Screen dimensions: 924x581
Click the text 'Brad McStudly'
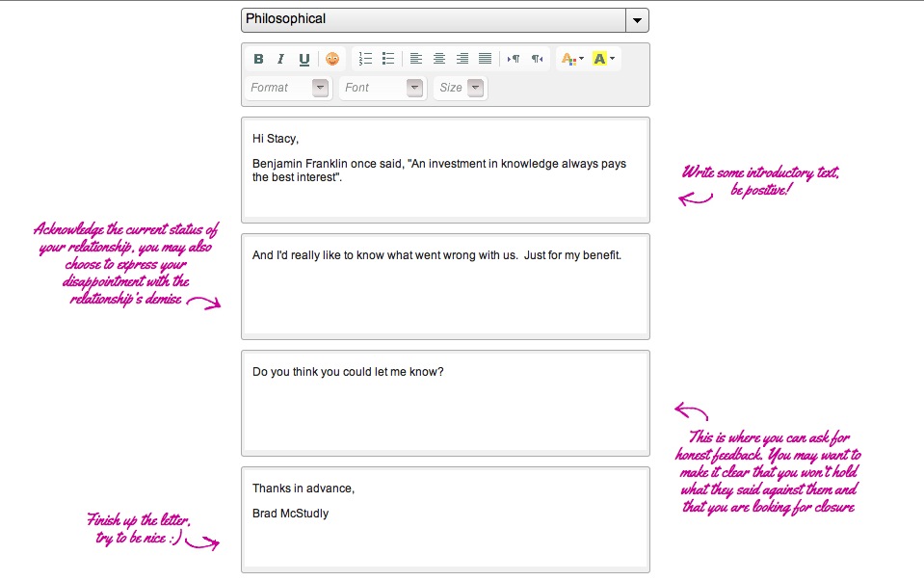pyautogui.click(x=291, y=514)
